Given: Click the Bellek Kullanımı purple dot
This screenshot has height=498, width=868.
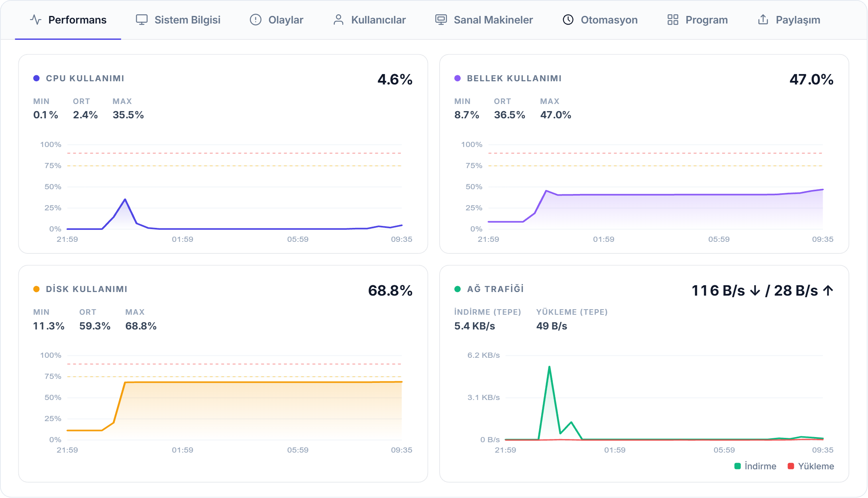Looking at the screenshot, I should (x=458, y=78).
